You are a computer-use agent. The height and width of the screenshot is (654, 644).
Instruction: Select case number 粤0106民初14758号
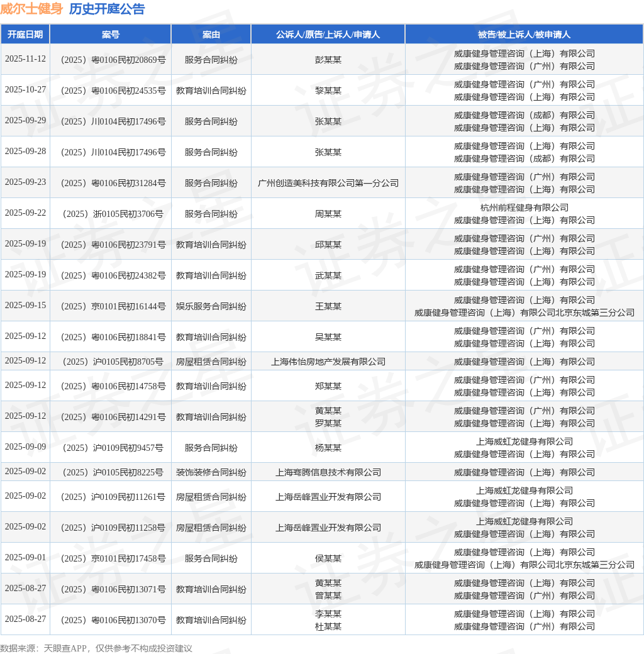[113, 386]
